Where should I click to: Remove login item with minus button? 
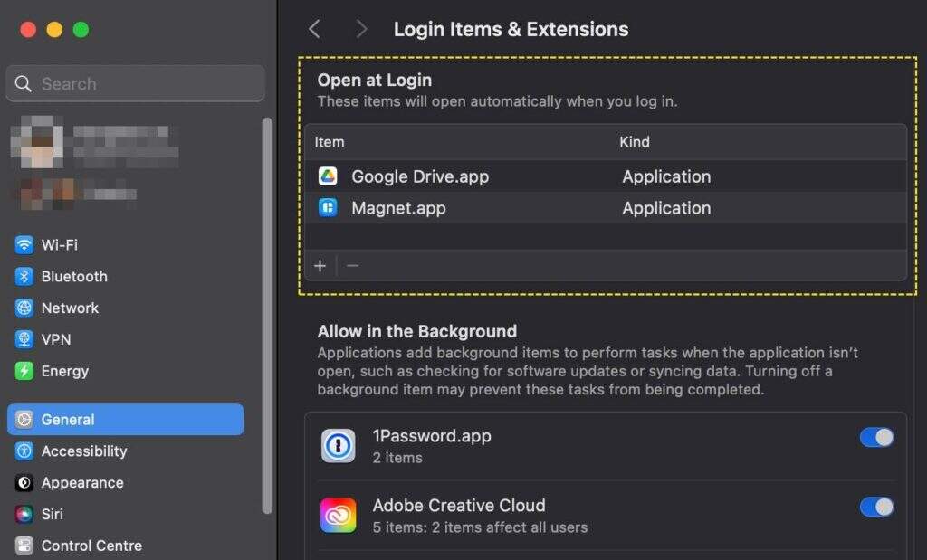353,266
